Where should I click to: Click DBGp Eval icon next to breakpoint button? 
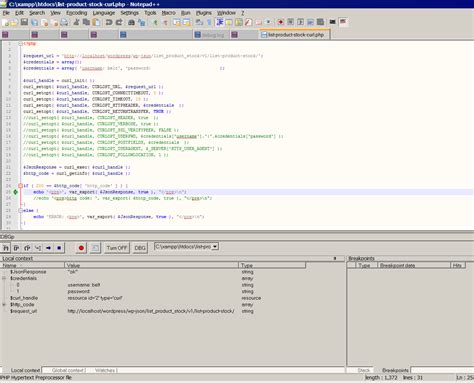coord(95,248)
